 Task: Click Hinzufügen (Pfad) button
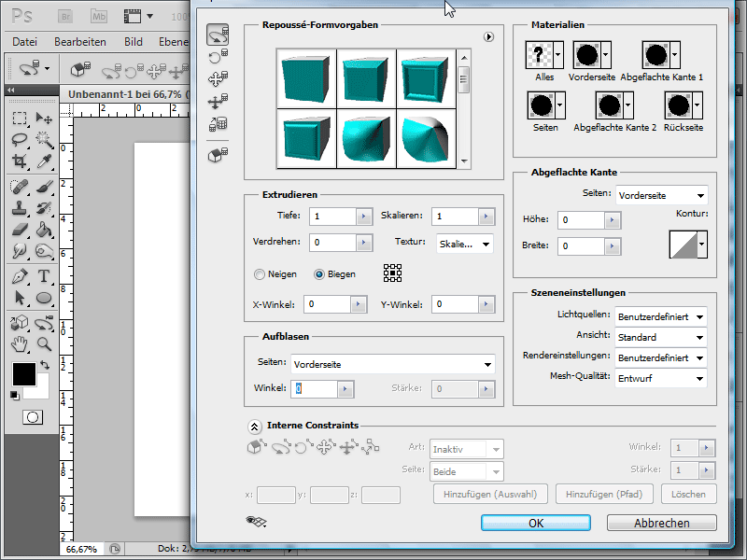click(604, 495)
